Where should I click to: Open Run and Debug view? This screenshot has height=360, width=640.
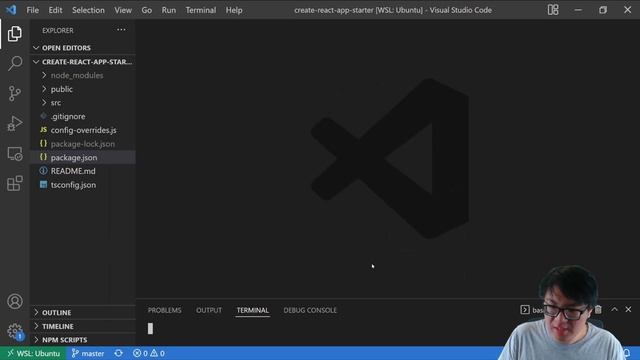[15, 123]
